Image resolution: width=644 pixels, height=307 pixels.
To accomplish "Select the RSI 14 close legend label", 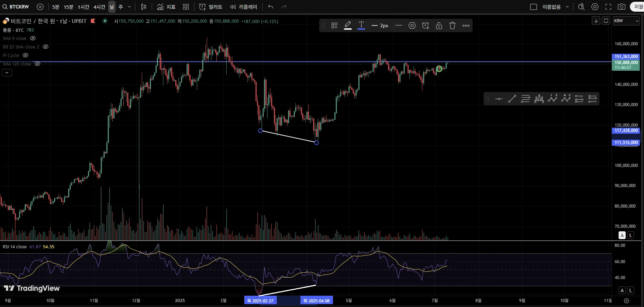I will [x=15, y=247].
